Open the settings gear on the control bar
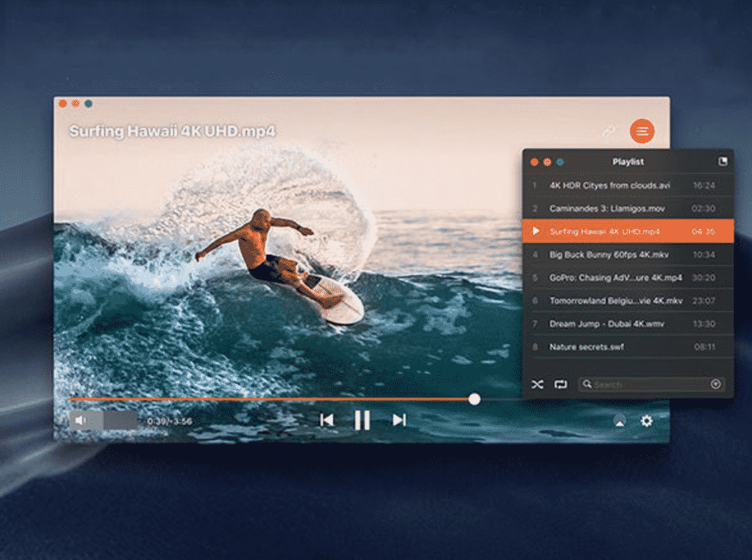 point(647,421)
